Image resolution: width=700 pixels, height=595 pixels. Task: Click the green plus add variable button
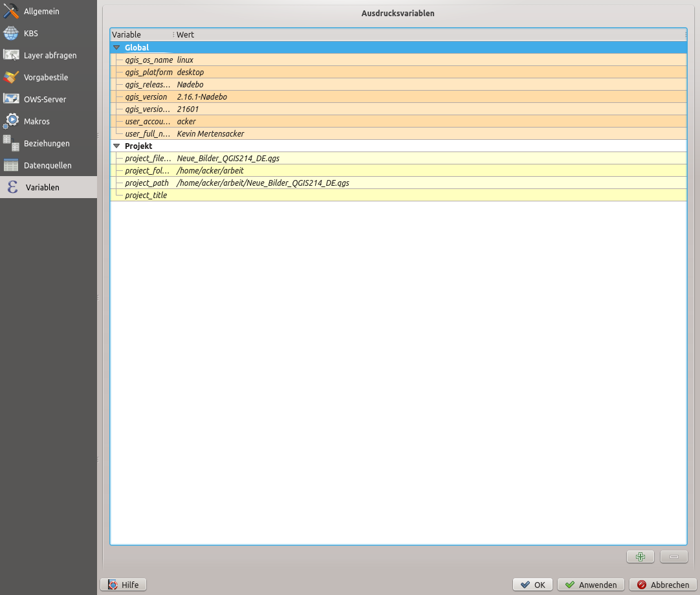click(640, 557)
